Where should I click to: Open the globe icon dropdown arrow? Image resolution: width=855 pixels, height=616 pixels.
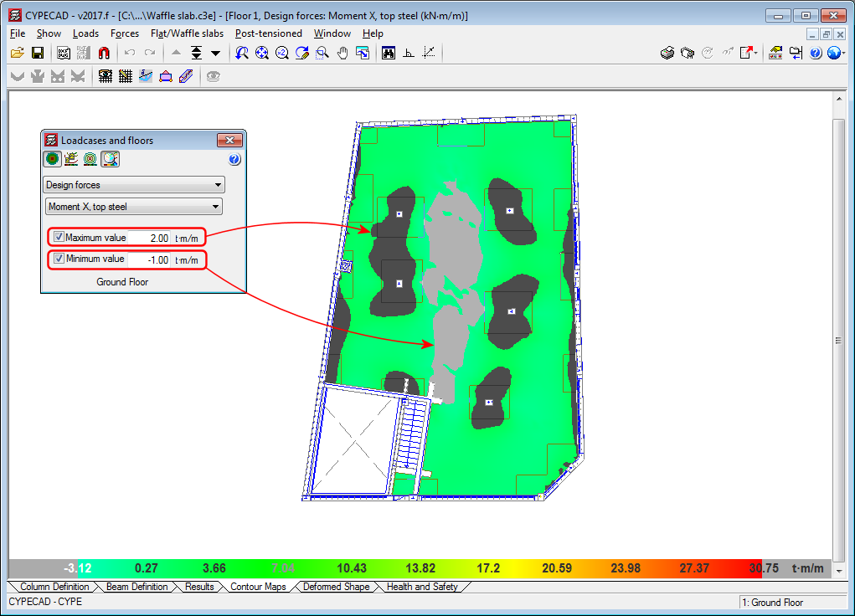(x=844, y=53)
